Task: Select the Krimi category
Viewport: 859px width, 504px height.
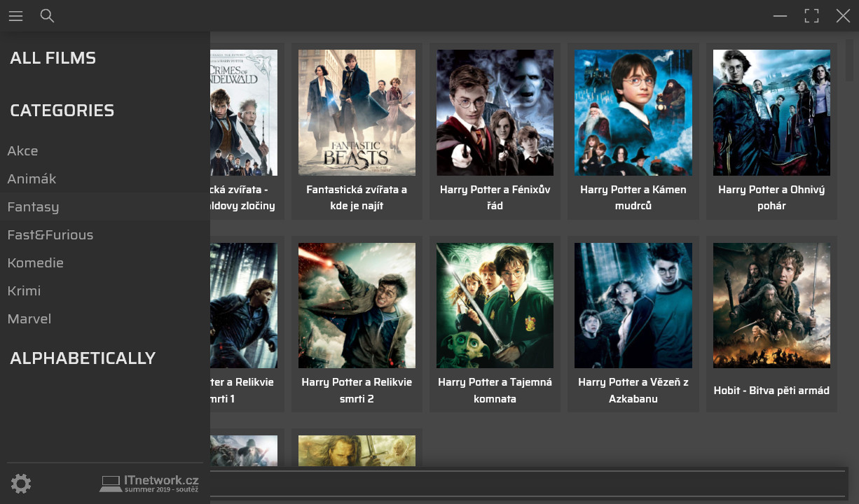Action: tap(24, 291)
